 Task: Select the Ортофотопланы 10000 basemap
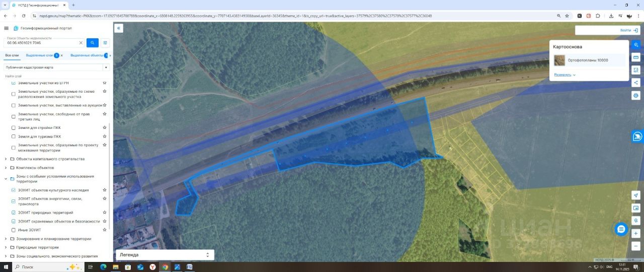[589, 60]
